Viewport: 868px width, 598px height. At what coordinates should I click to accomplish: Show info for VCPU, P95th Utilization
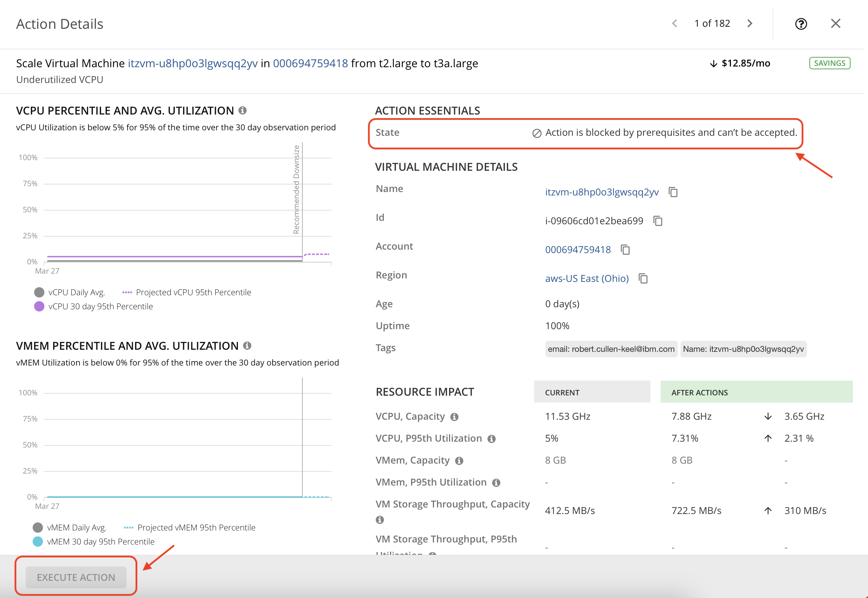[x=492, y=439]
